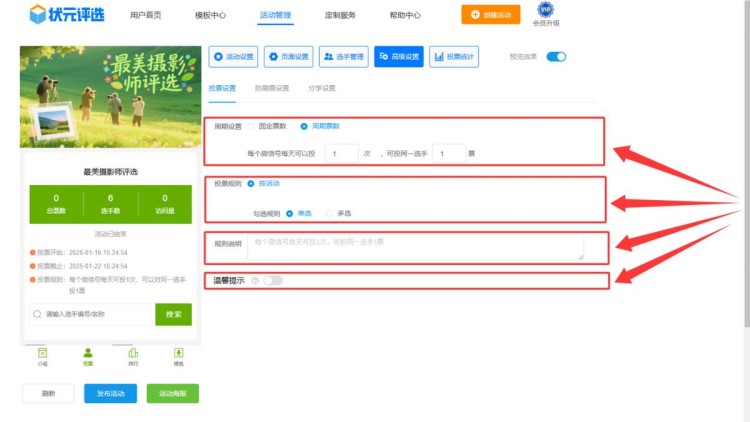Screen dimensions: 750x422
Task: Click the 规则说明 text area
Action: click(414, 248)
